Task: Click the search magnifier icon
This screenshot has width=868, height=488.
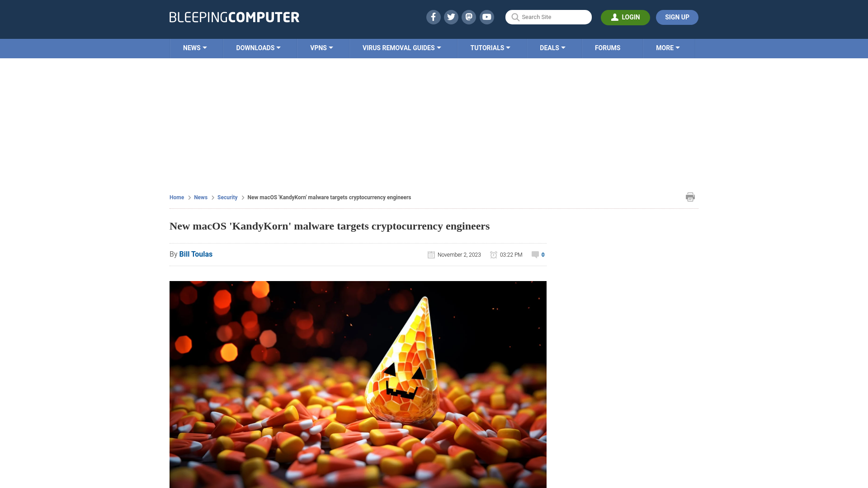Action: tap(515, 17)
